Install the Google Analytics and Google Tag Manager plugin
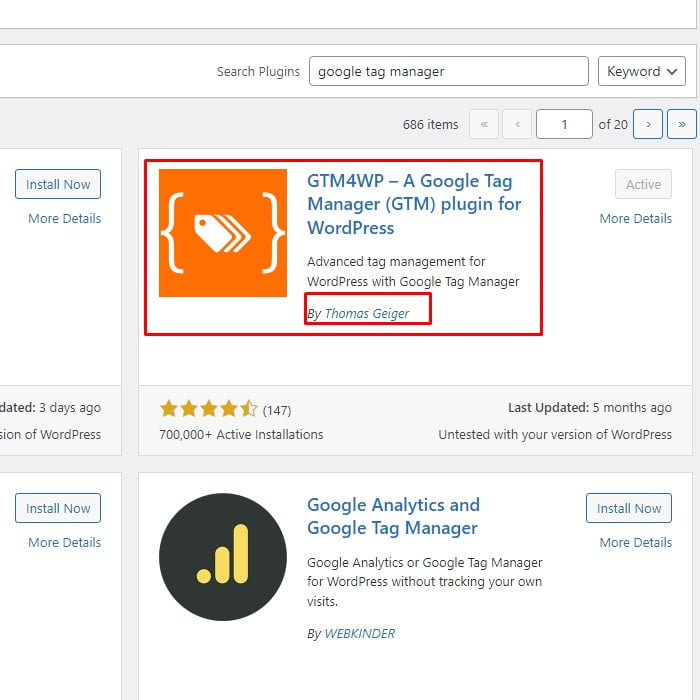 [629, 508]
